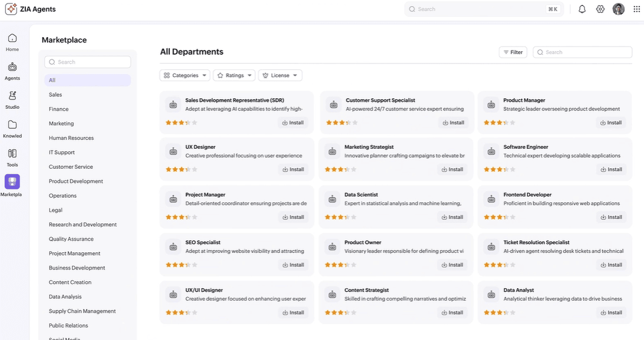Open the Knowledge sidebar icon
644x340 pixels.
[12, 125]
